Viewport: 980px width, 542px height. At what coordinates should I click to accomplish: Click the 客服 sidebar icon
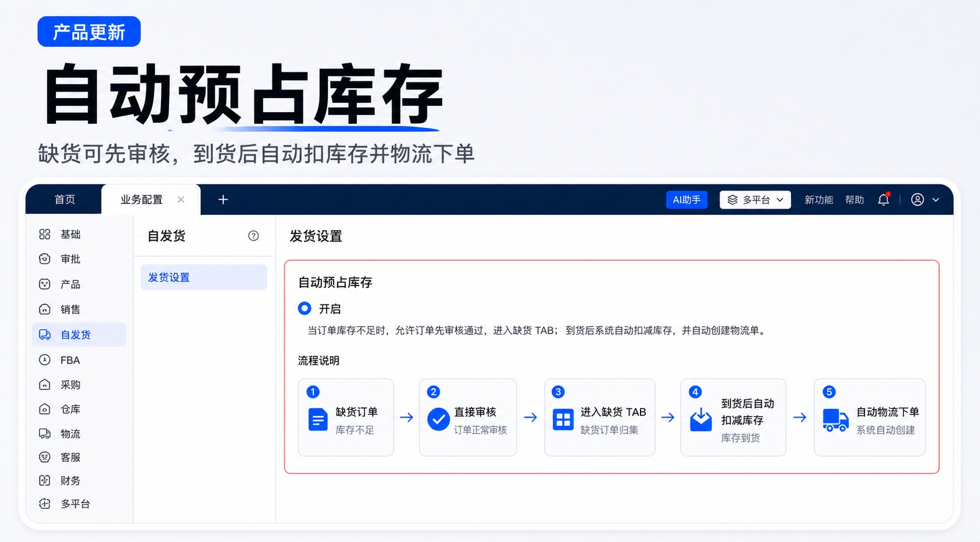(x=45, y=457)
